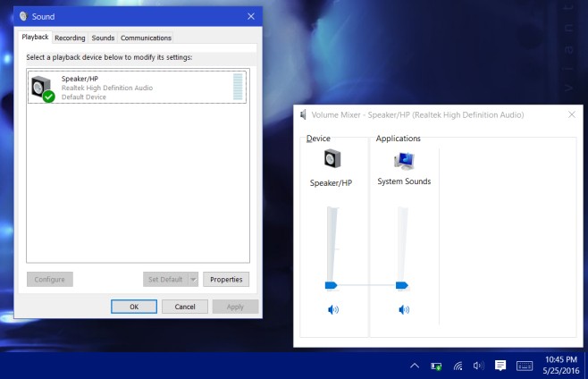The height and width of the screenshot is (379, 588).
Task: Click the Sound dialog title bar icon
Action: point(23,16)
